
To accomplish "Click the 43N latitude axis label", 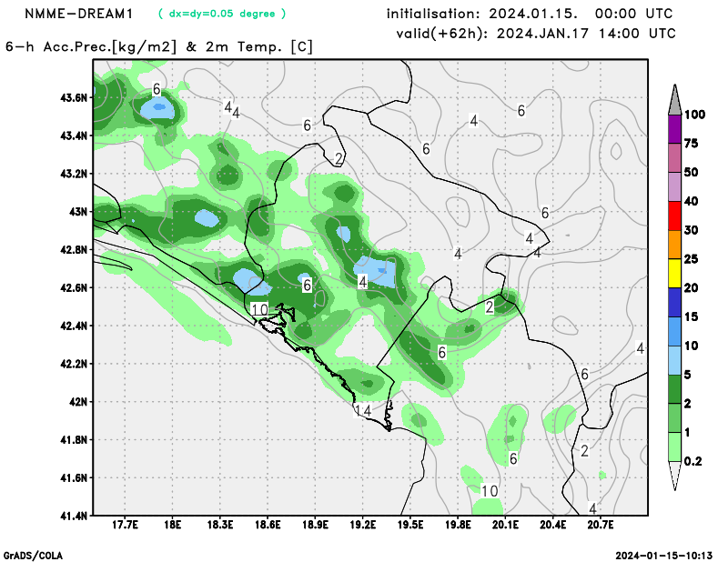I will coord(78,212).
